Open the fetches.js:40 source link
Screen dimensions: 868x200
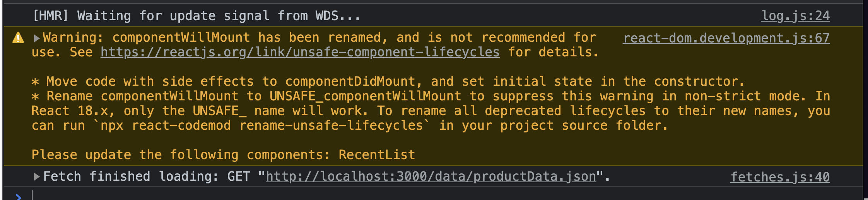click(780, 177)
